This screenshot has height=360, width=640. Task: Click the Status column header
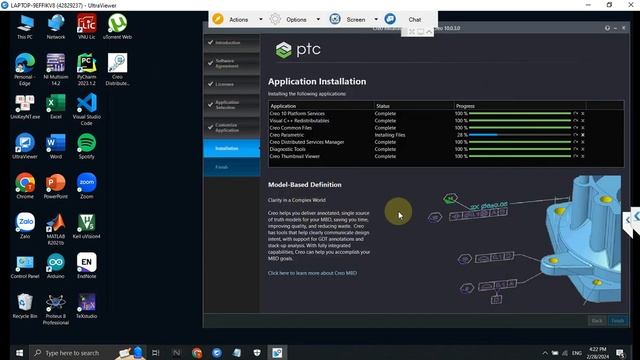point(383,106)
